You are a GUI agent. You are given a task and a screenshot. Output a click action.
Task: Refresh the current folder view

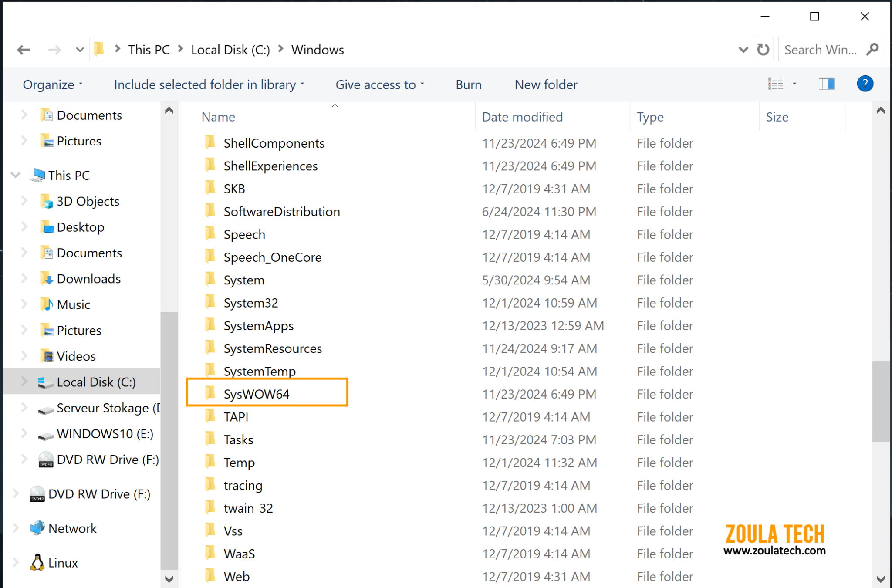tap(763, 49)
